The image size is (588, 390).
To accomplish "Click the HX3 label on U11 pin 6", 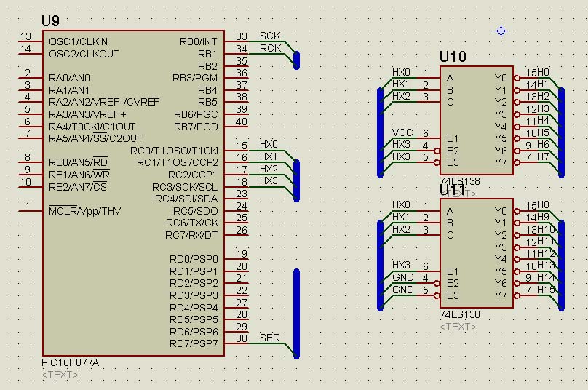I will tap(401, 265).
